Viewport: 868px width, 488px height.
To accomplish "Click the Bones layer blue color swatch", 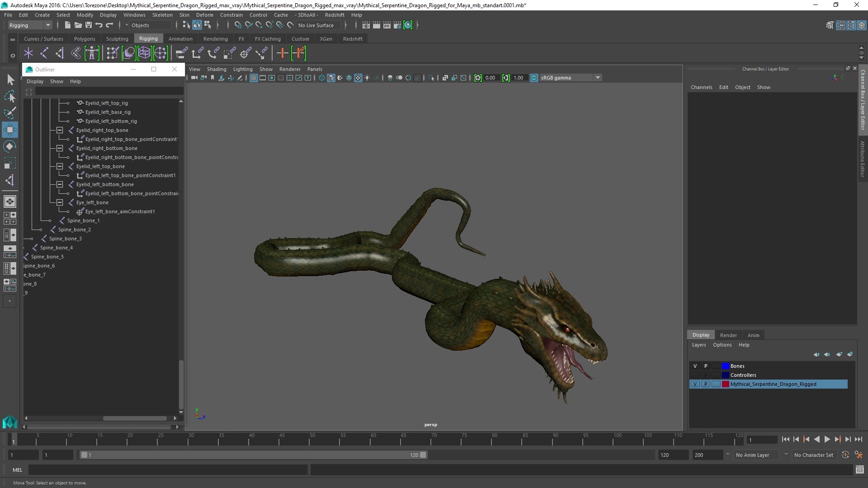I will coord(725,366).
